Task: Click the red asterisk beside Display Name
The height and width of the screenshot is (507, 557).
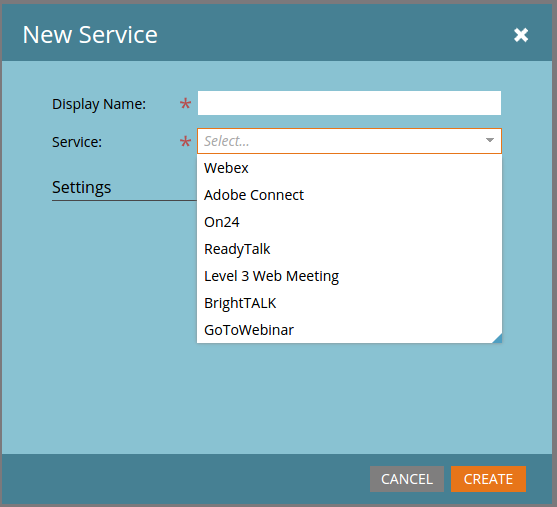Action: (x=185, y=103)
